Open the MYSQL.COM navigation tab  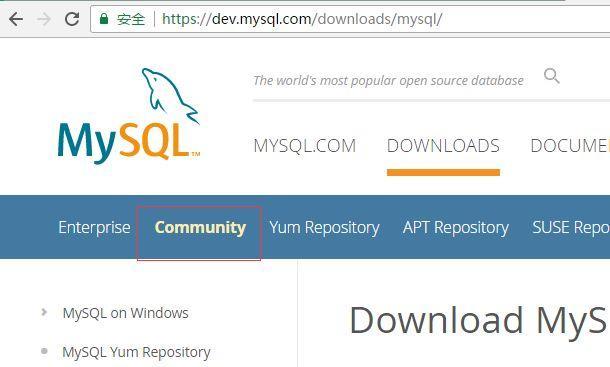click(305, 146)
